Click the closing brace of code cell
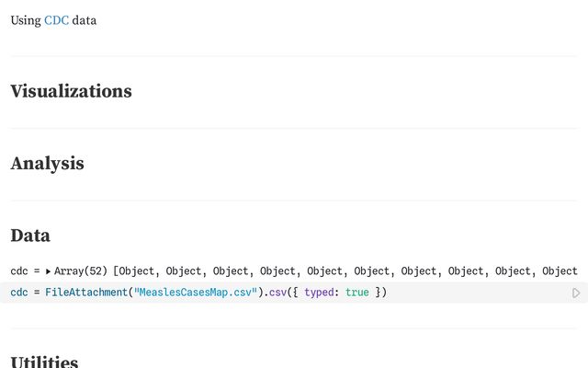 click(378, 293)
